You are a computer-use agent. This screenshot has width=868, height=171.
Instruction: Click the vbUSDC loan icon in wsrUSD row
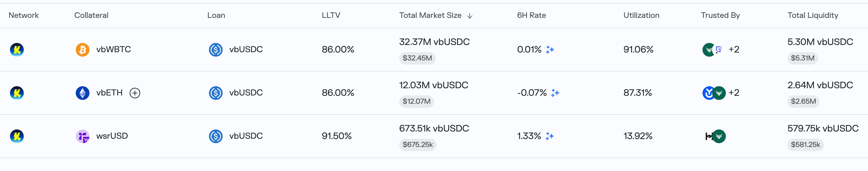point(216,136)
